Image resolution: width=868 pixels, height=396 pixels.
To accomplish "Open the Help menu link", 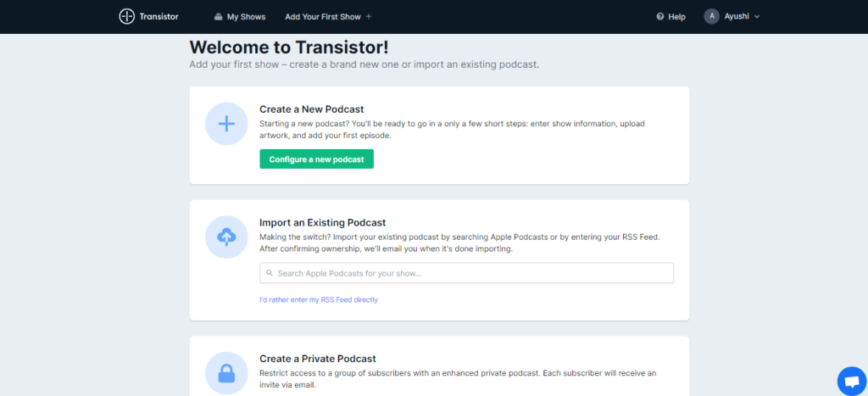I will 671,17.
